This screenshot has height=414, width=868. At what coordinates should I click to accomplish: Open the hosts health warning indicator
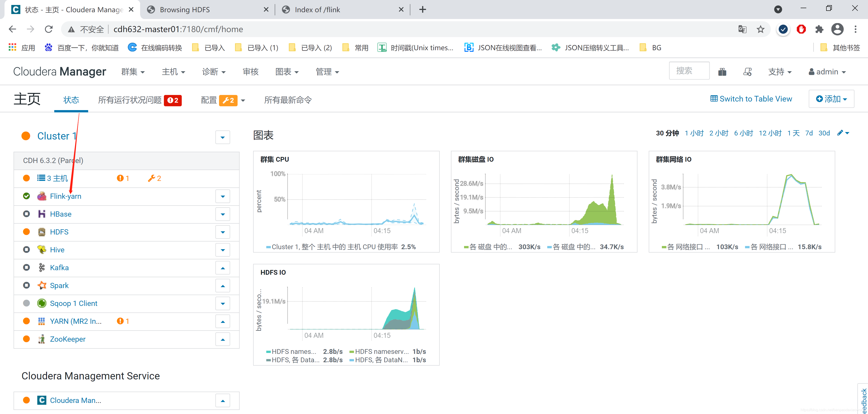click(x=123, y=178)
